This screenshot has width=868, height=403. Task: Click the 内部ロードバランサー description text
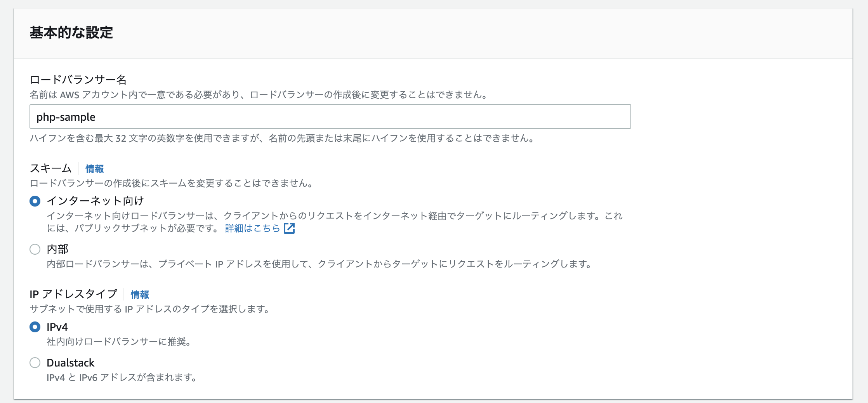(319, 264)
